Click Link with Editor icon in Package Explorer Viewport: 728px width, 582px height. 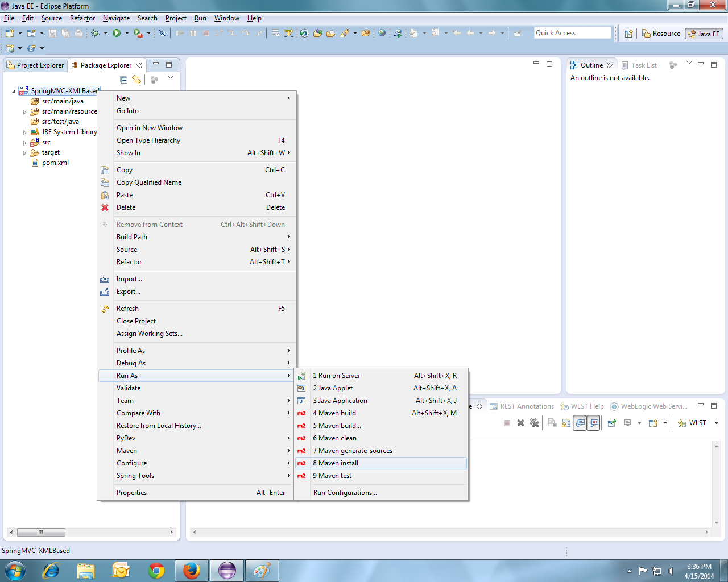[136, 80]
